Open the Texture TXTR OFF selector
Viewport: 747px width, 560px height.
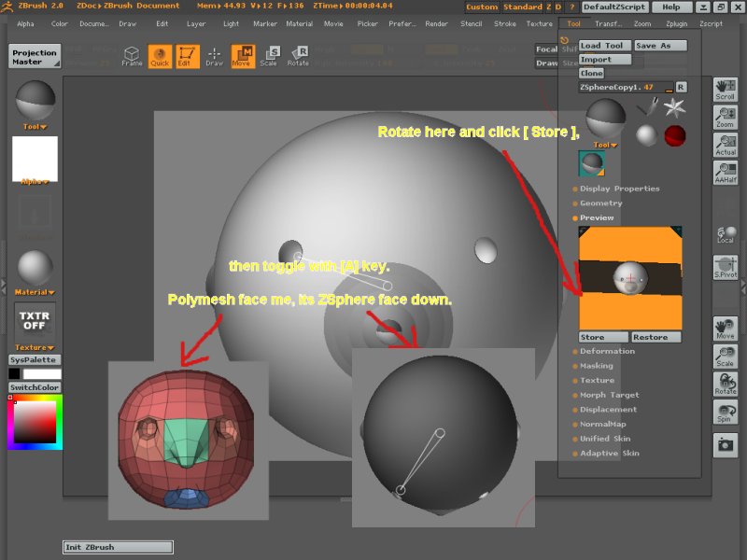(x=35, y=322)
